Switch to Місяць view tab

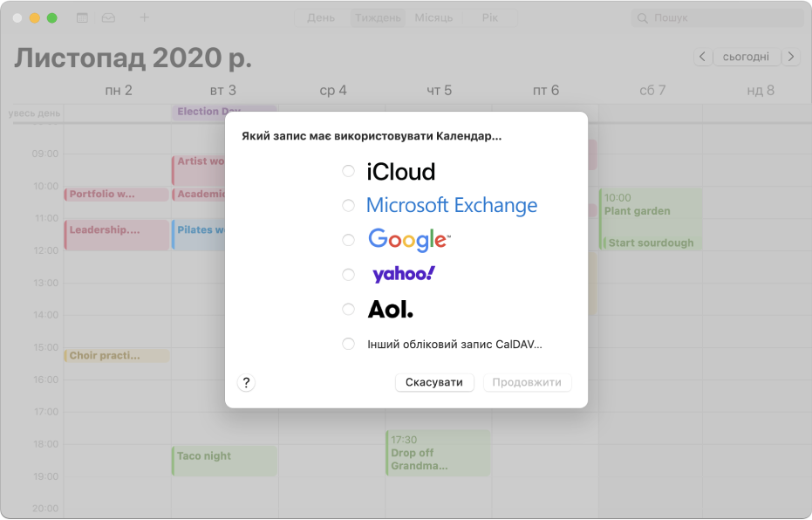tap(434, 17)
